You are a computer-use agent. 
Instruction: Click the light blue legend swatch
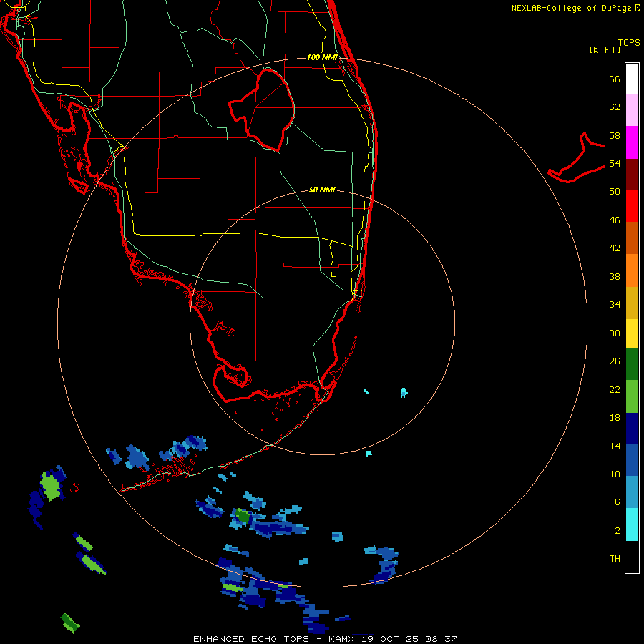tap(632, 492)
